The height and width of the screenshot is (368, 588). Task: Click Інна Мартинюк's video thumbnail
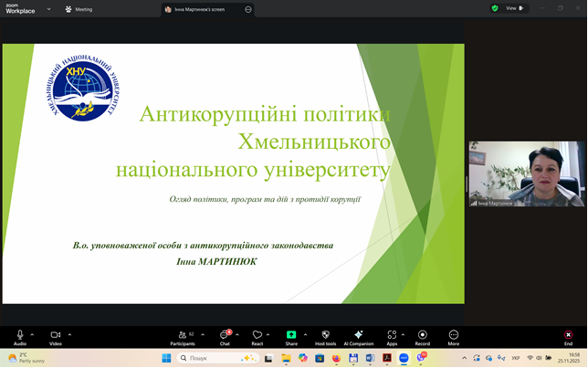click(527, 173)
